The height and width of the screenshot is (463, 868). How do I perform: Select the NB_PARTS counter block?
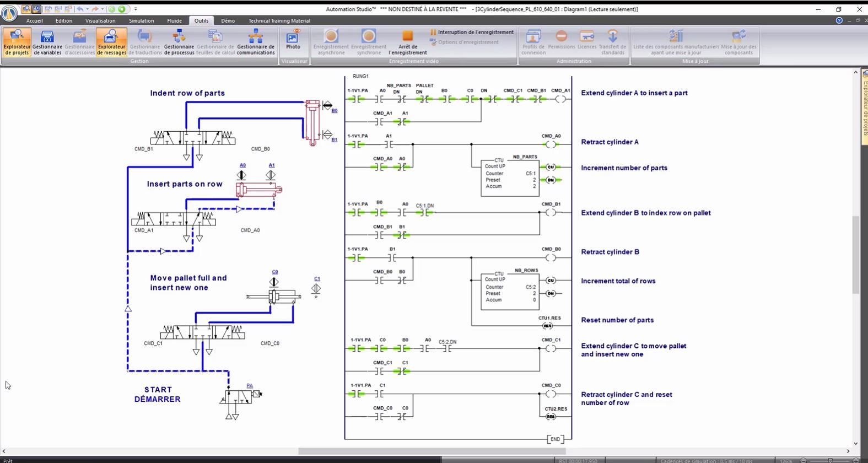coord(510,177)
